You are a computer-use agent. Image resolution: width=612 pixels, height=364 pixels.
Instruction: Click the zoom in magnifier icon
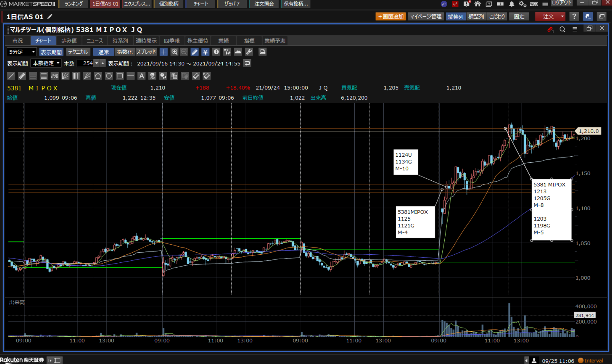tap(174, 52)
